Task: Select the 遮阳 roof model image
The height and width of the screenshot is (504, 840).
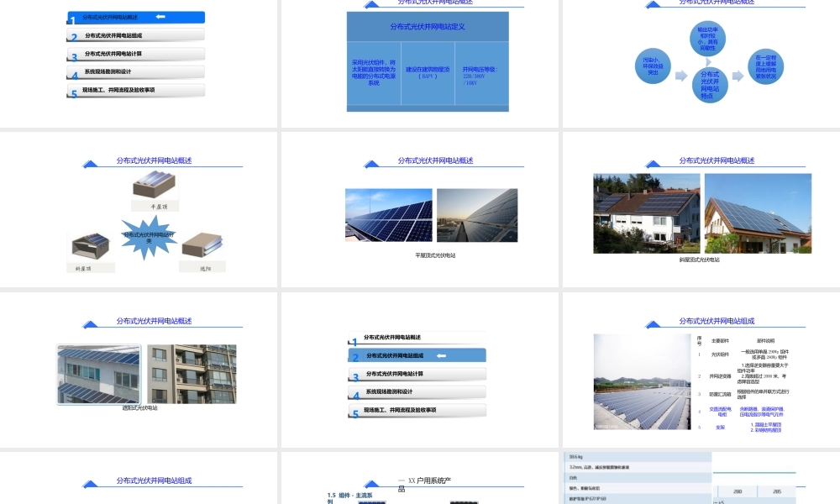Action: click(x=202, y=245)
